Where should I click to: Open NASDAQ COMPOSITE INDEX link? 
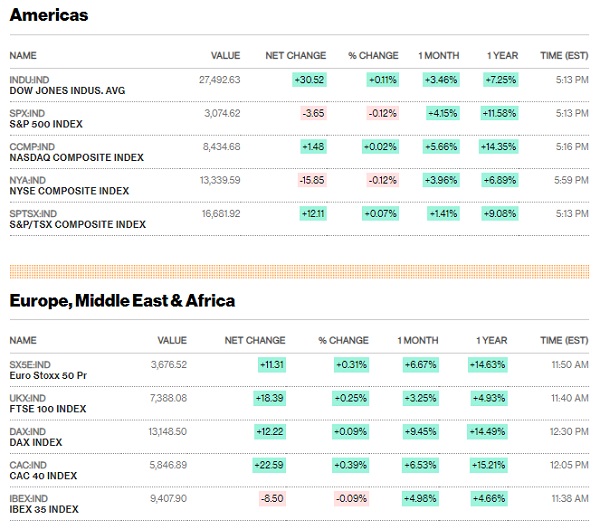tap(77, 157)
